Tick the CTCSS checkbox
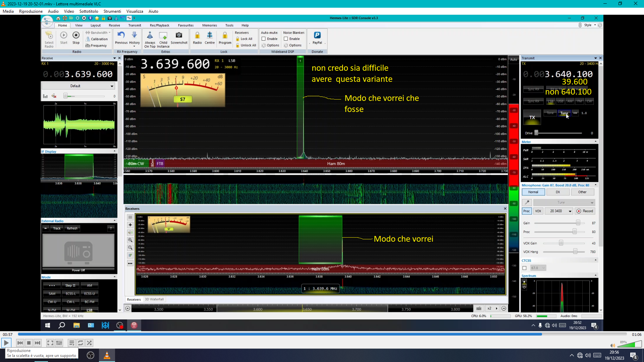 pos(525,268)
